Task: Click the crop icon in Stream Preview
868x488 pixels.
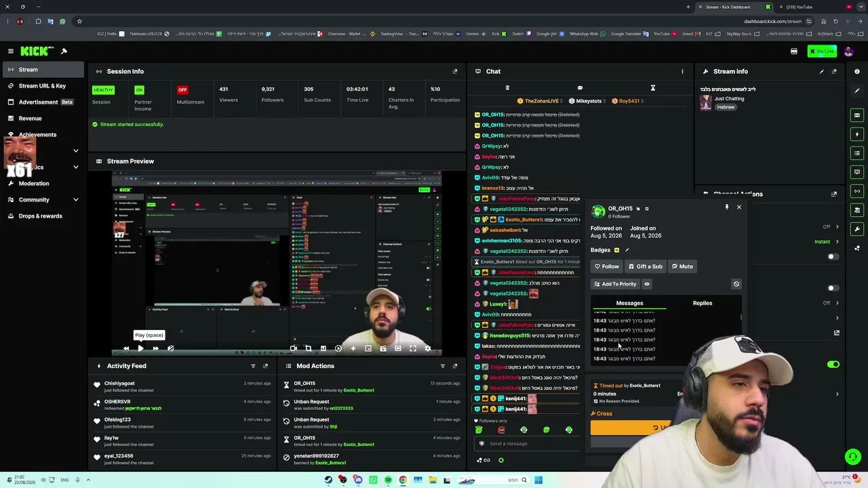Action: click(308, 348)
